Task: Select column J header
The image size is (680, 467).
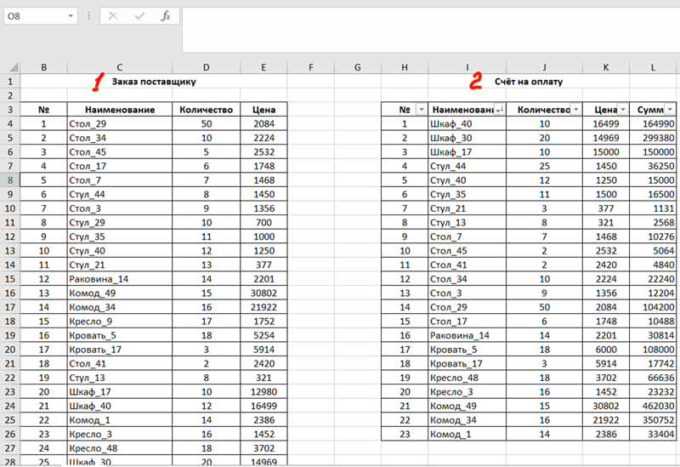Action: (544, 68)
